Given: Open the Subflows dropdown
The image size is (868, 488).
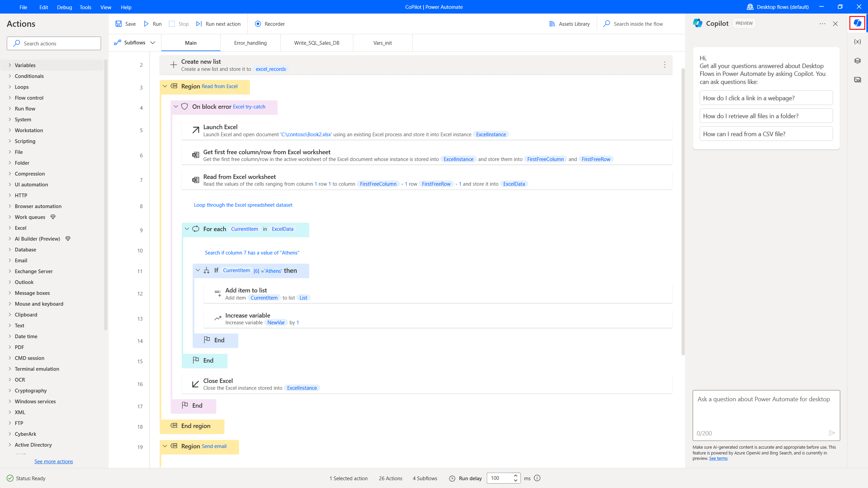Looking at the screenshot, I should (x=152, y=43).
